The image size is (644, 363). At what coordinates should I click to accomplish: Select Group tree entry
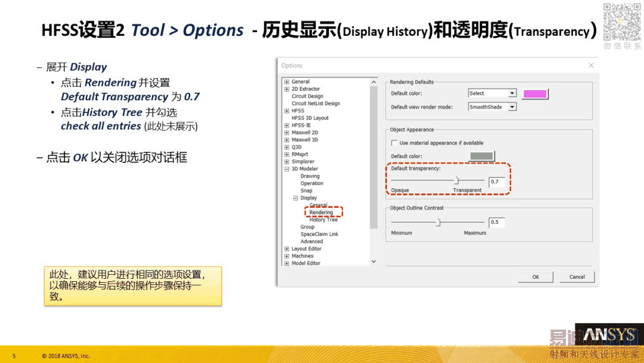tap(307, 227)
